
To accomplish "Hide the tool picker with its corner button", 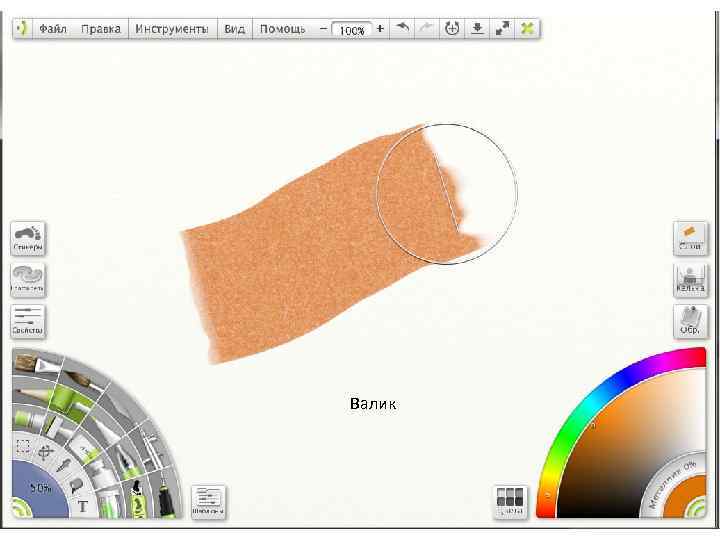I will pos(19,509).
